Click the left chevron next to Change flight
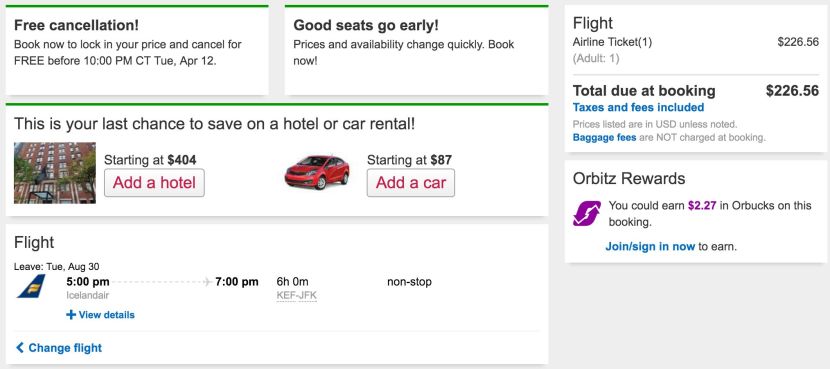Viewport: 830px width, 369px height. coord(20,348)
